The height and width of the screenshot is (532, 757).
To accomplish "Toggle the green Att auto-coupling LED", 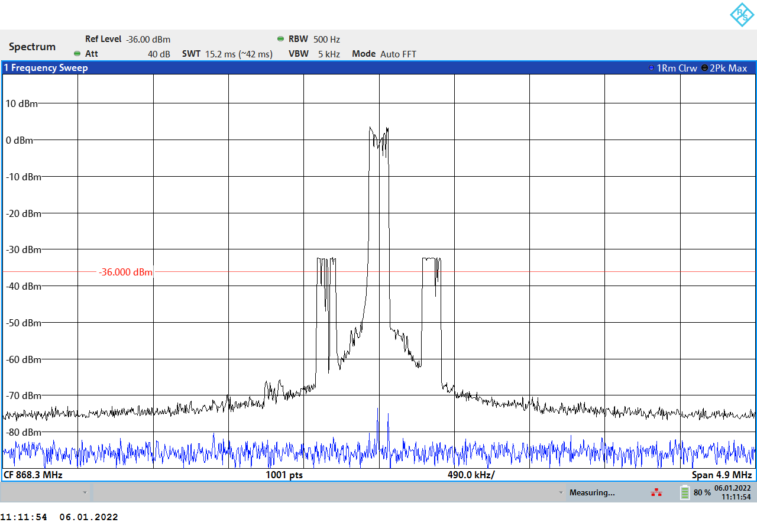I will pyautogui.click(x=77, y=53).
